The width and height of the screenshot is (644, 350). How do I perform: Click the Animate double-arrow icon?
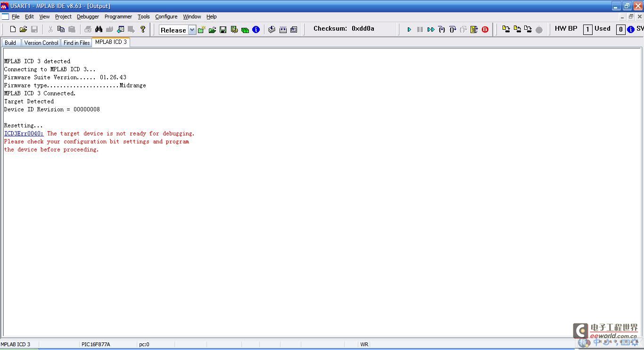point(431,29)
